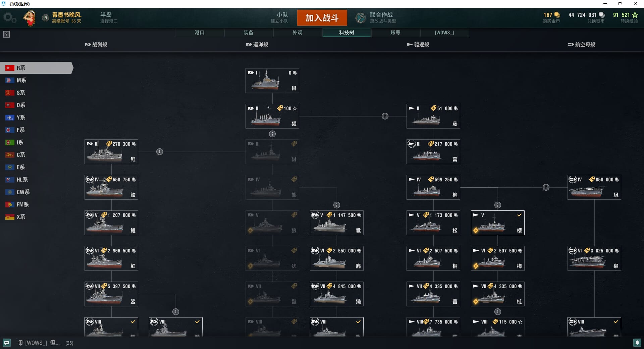Click the player avatar portrait
The width and height of the screenshot is (644, 349).
[x=30, y=18]
